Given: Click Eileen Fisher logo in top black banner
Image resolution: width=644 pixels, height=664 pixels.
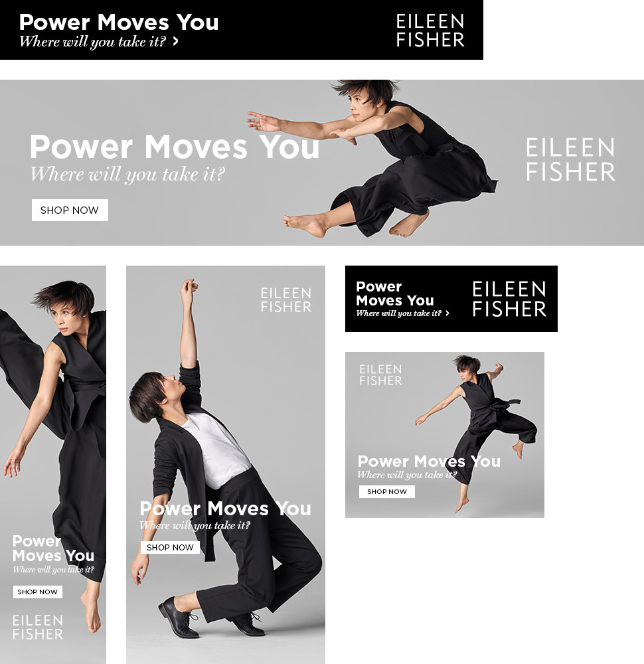Looking at the screenshot, I should tap(430, 31).
